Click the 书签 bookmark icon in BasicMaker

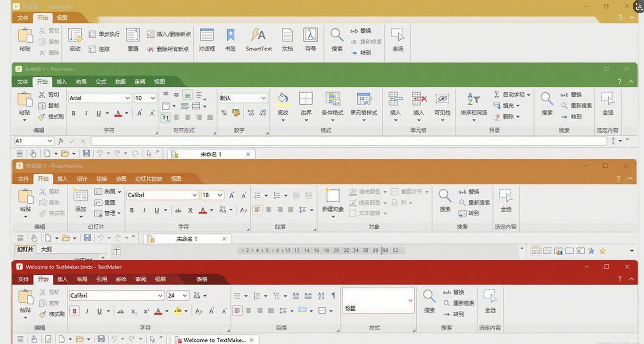231,35
